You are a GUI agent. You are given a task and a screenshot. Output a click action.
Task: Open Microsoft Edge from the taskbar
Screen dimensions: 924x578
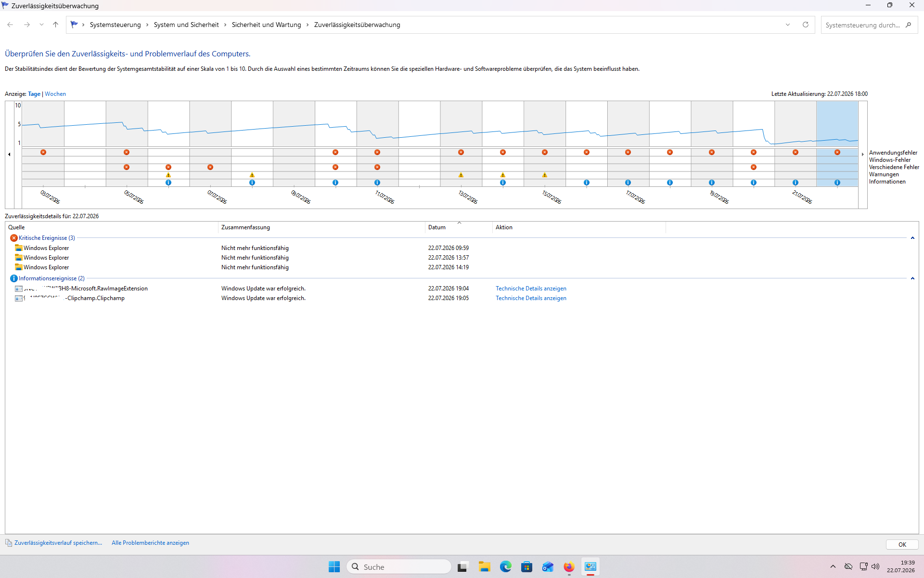506,567
